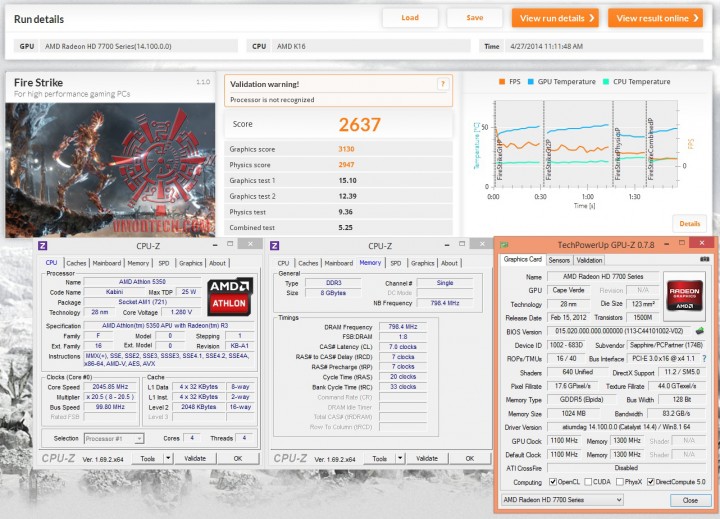Click Validate in the memory timings CPU-Z window
720x519 pixels.
[427, 458]
